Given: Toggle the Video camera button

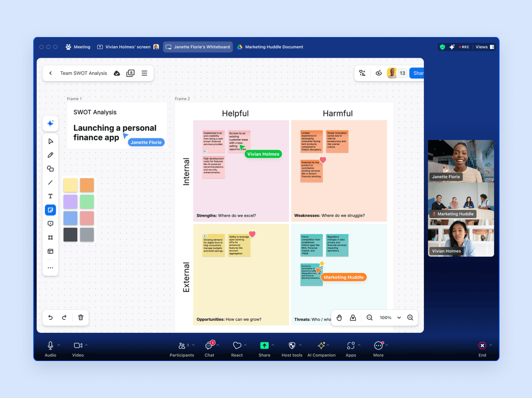Looking at the screenshot, I should pyautogui.click(x=78, y=346).
